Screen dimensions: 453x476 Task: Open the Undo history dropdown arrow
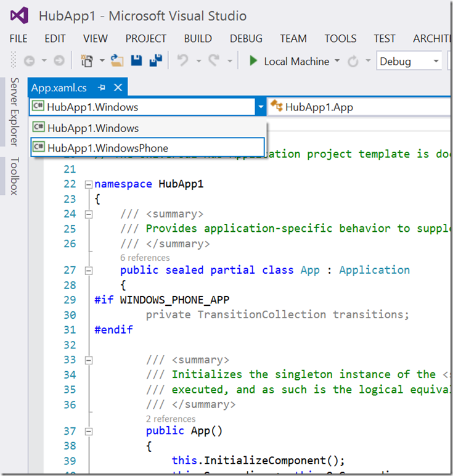tap(198, 61)
